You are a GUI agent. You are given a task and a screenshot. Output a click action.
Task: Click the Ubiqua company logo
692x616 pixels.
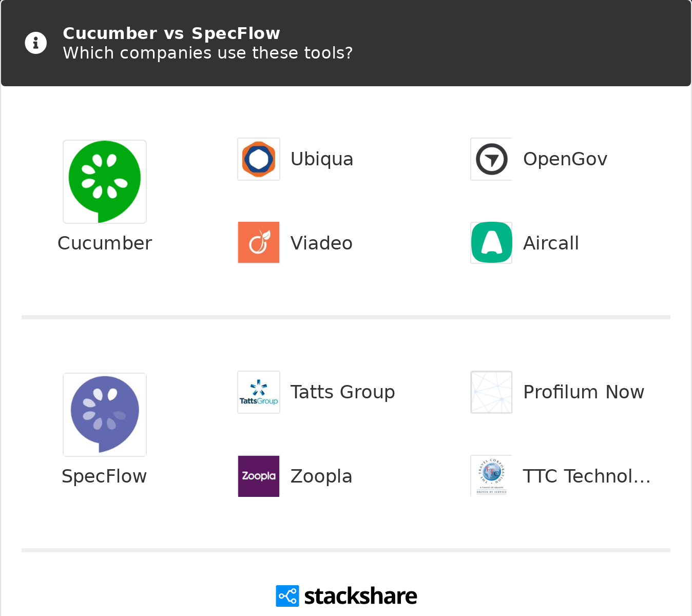point(259,159)
